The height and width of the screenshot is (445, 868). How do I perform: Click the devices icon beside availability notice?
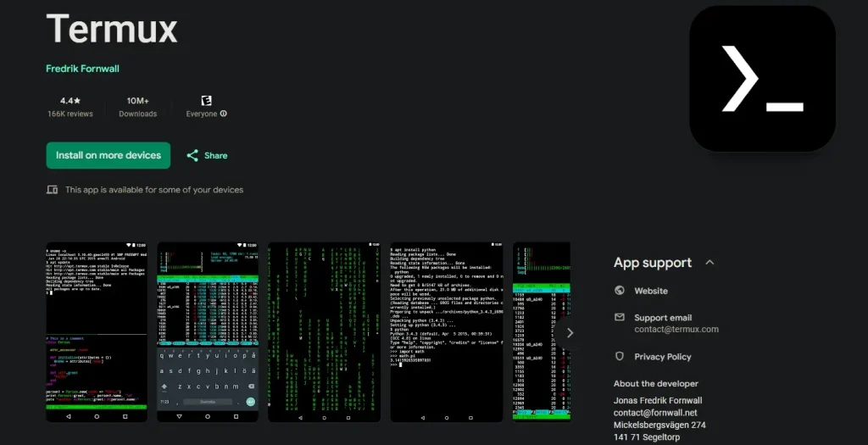[x=53, y=190]
